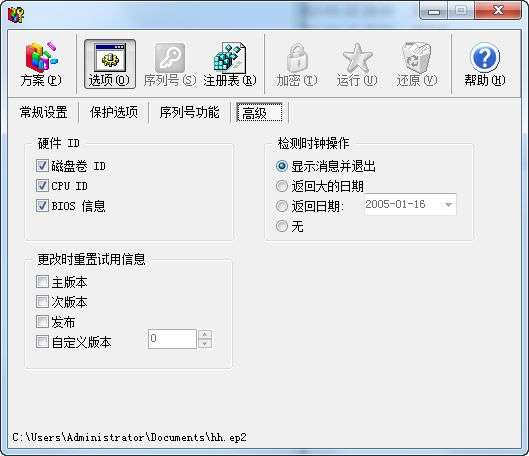
Task: Disable the BIOS 信息 checkbox
Action: [x=42, y=205]
